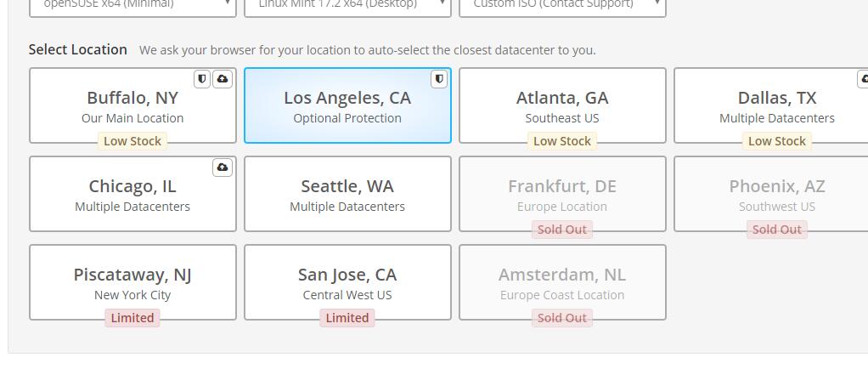Screen dimensions: 868x369
Task: Select Piscataway, NJ location card
Action: (x=132, y=281)
